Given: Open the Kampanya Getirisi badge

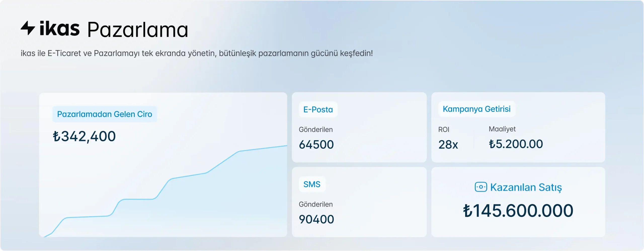Looking at the screenshot, I should point(476,109).
